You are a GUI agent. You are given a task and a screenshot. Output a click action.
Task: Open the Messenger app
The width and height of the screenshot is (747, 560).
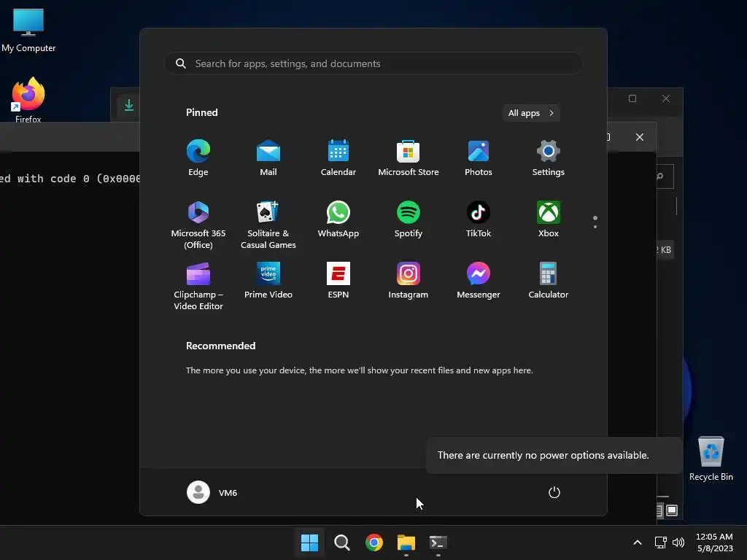479,281
